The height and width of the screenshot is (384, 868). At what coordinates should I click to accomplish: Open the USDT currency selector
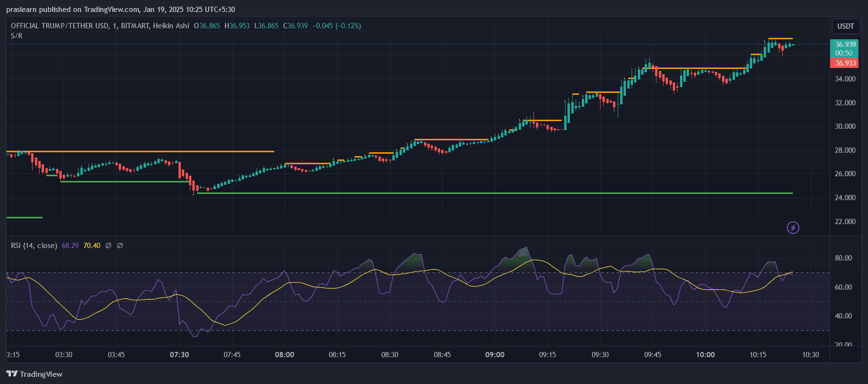click(845, 26)
